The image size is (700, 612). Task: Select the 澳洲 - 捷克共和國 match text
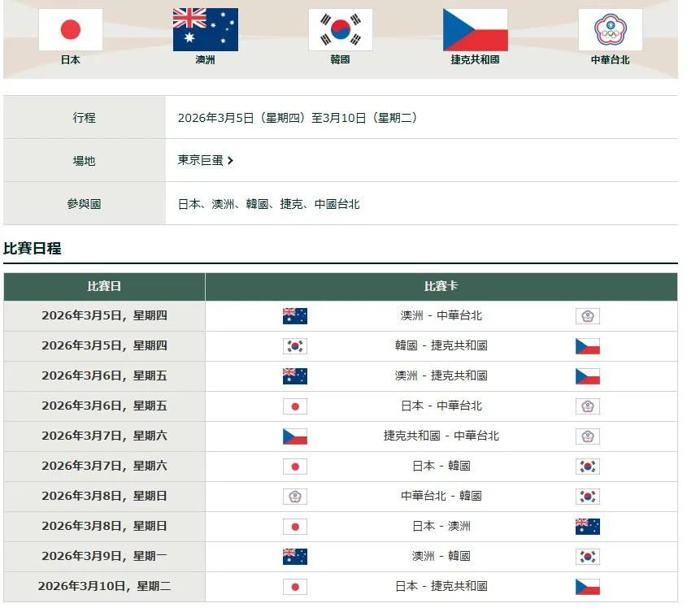coord(441,375)
